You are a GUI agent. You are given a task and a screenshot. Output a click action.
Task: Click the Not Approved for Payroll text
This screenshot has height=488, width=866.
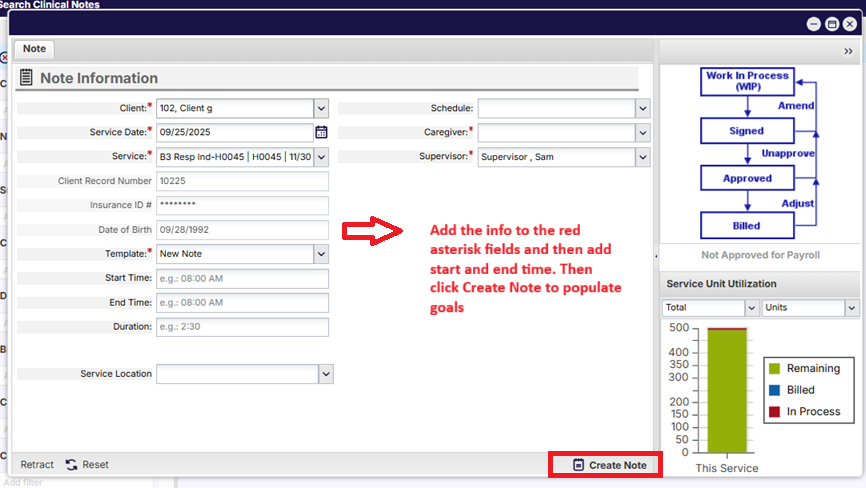coord(761,255)
